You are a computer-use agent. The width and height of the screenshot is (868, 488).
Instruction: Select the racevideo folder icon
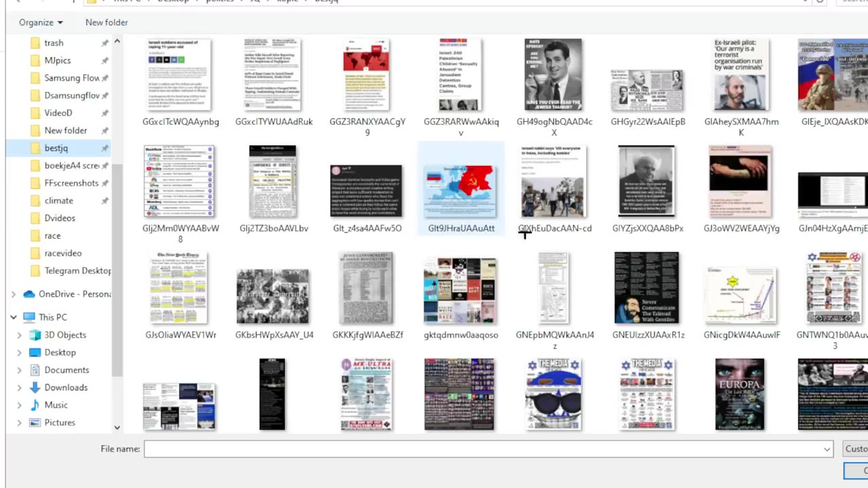coord(35,253)
